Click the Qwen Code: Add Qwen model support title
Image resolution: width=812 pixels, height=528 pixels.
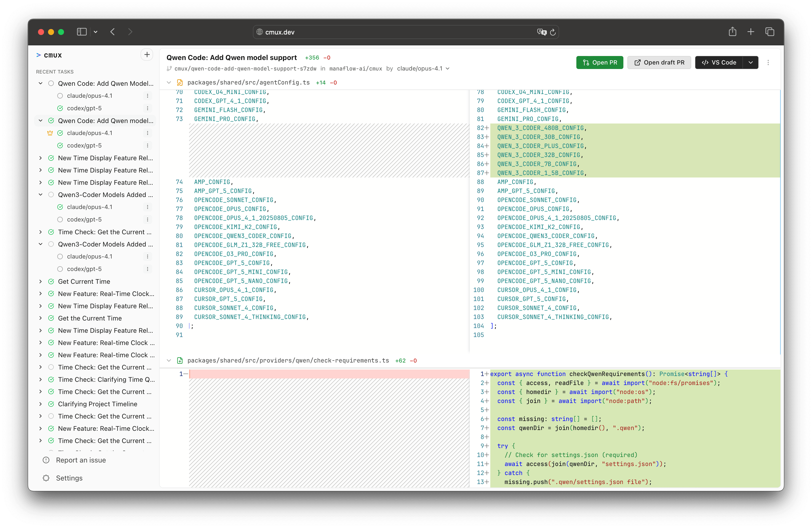point(232,57)
